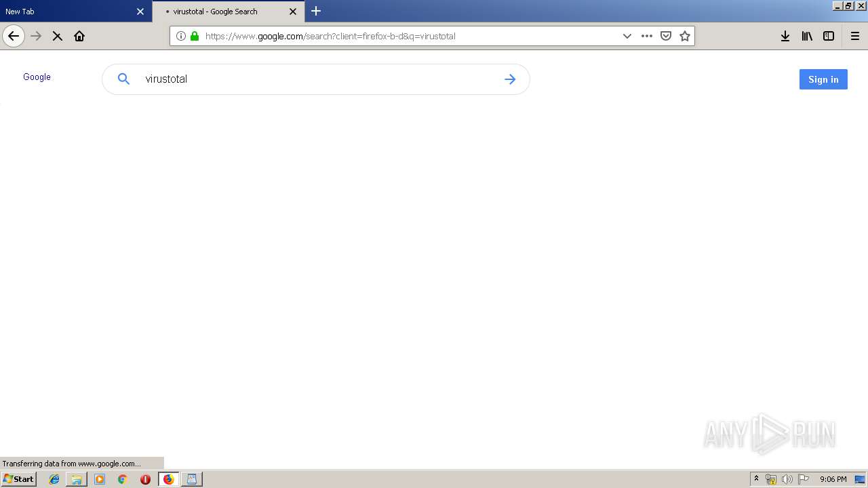The image size is (868, 488).
Task: Open the Action Center flag icon
Action: [x=804, y=479]
